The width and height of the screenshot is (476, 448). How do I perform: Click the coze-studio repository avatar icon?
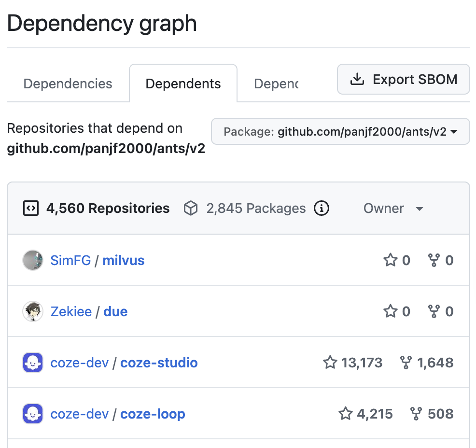[x=33, y=363]
